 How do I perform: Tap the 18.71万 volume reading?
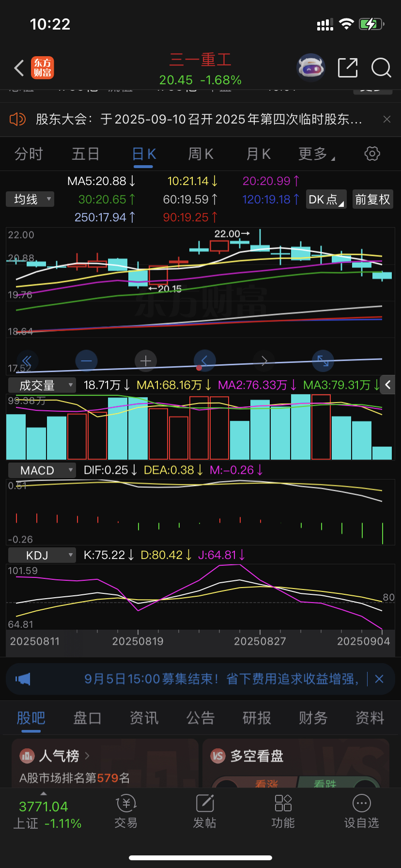107,385
